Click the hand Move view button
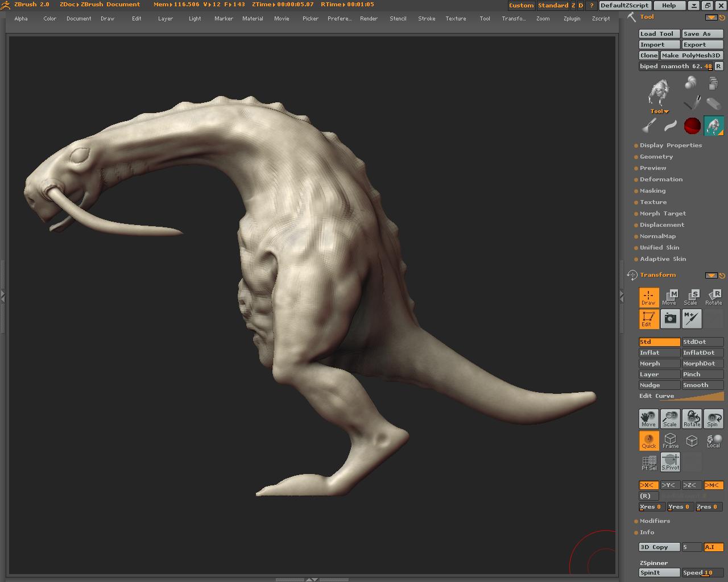Screen dimensions: 728x582 (x=649, y=419)
